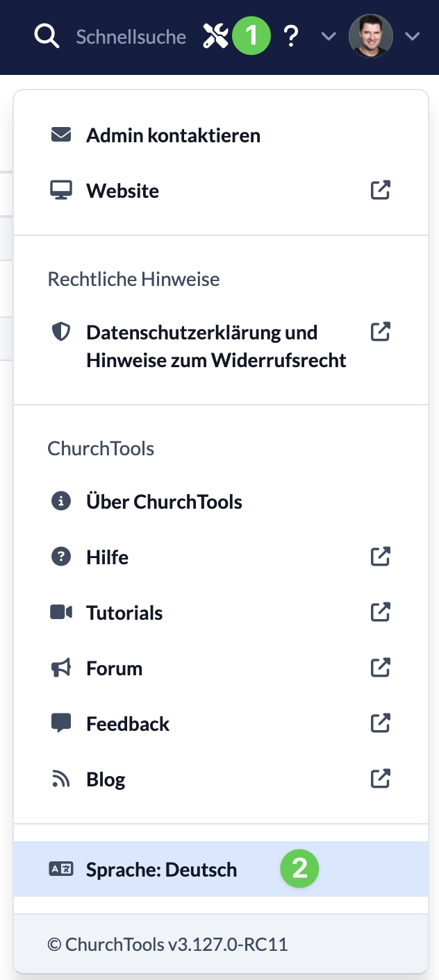
Task: Click the Forum megaphone icon
Action: click(61, 668)
